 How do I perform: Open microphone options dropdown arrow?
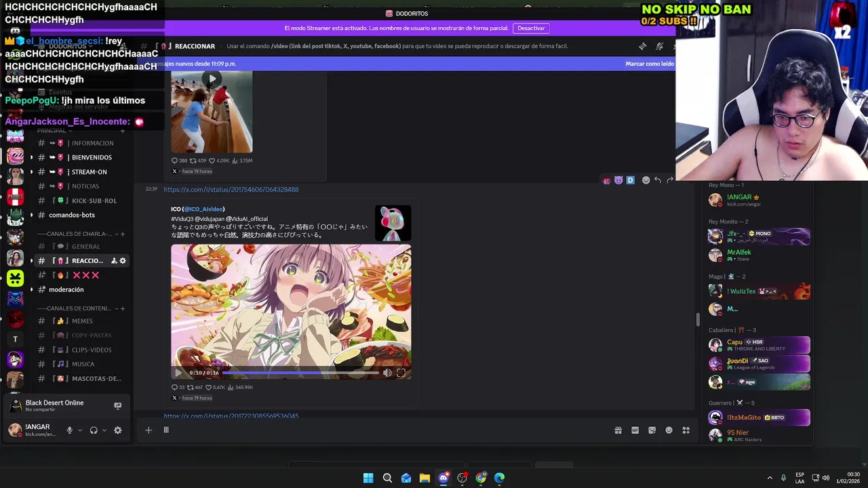80,430
